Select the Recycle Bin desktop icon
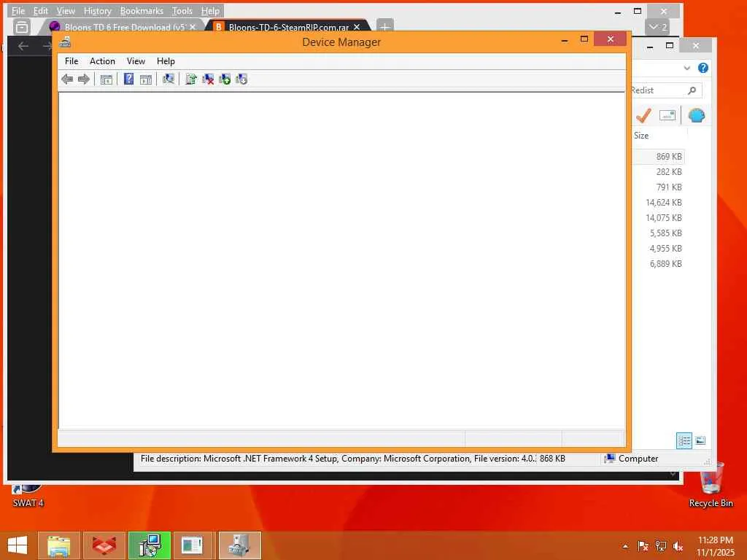Screen dimensions: 747x560 click(x=711, y=485)
